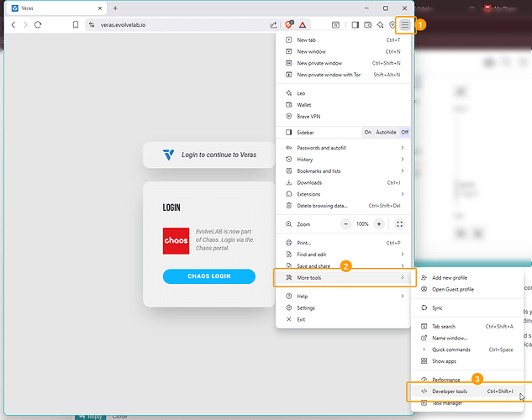Choose Open Guest profile
Viewport: 532px width, 420px height.
pos(467,289)
